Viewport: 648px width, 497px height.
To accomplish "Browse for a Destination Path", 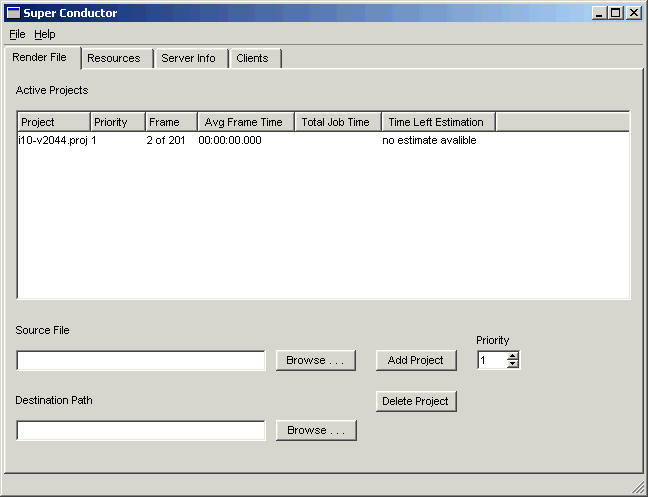I will tap(316, 430).
